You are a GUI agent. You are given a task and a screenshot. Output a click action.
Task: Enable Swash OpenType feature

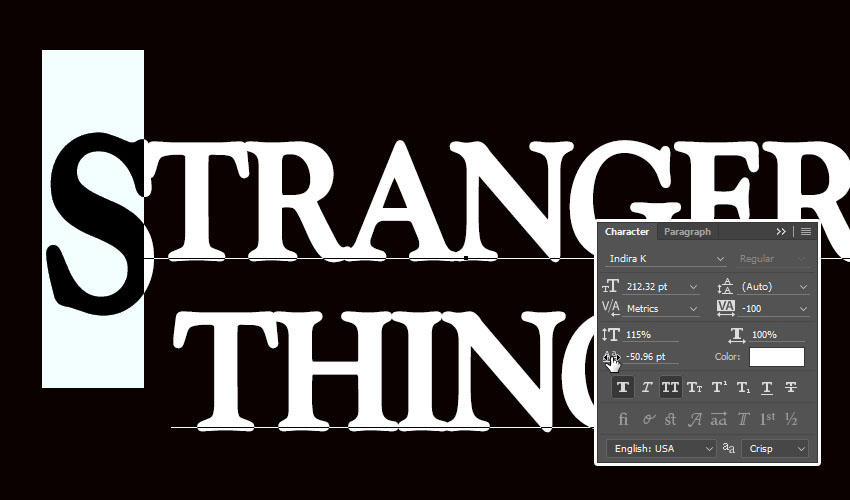[694, 419]
